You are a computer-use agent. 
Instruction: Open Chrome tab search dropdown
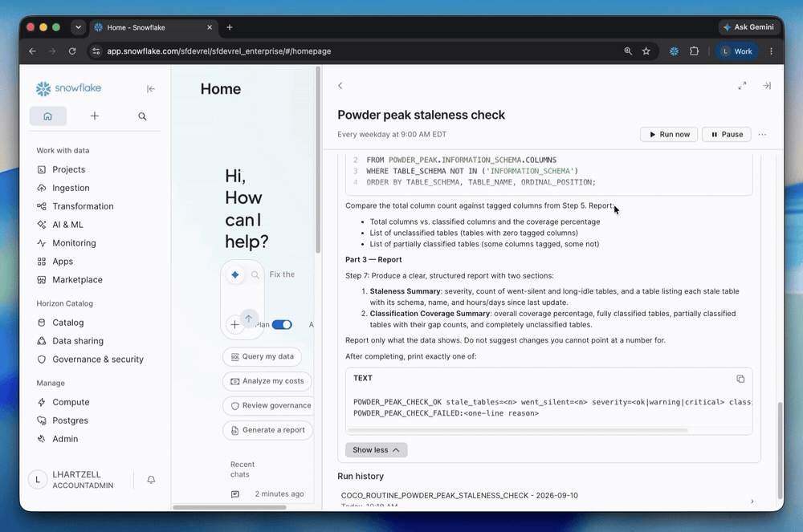point(78,27)
